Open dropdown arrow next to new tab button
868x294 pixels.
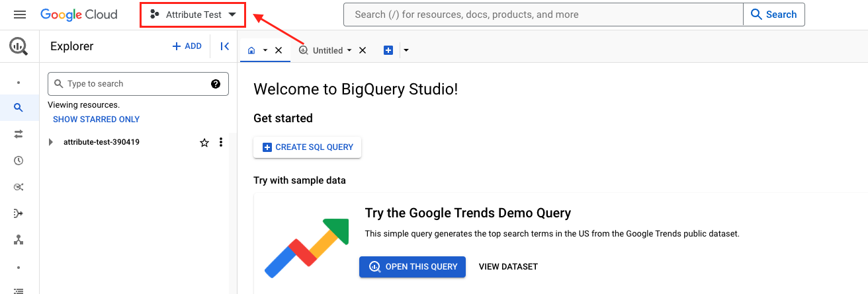pos(406,50)
